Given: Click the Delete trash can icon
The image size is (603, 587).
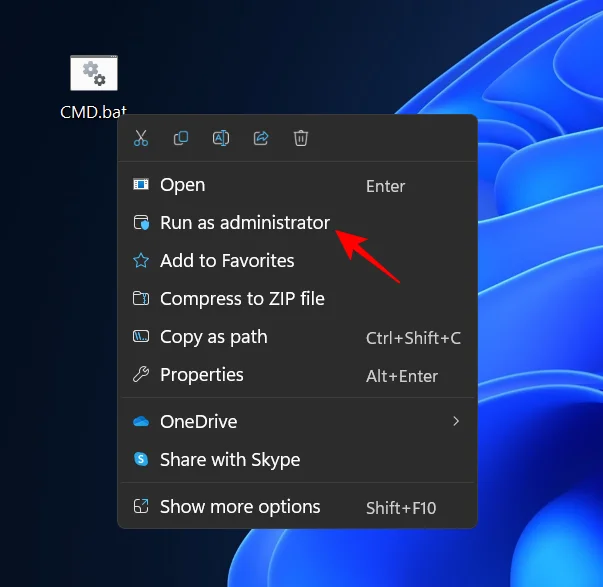Looking at the screenshot, I should click(x=301, y=139).
